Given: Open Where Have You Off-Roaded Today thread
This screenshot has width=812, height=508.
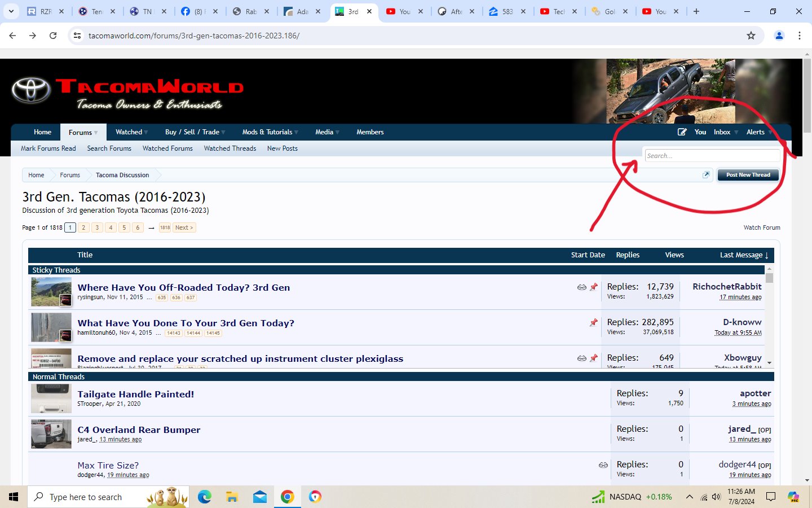Looking at the screenshot, I should click(184, 287).
